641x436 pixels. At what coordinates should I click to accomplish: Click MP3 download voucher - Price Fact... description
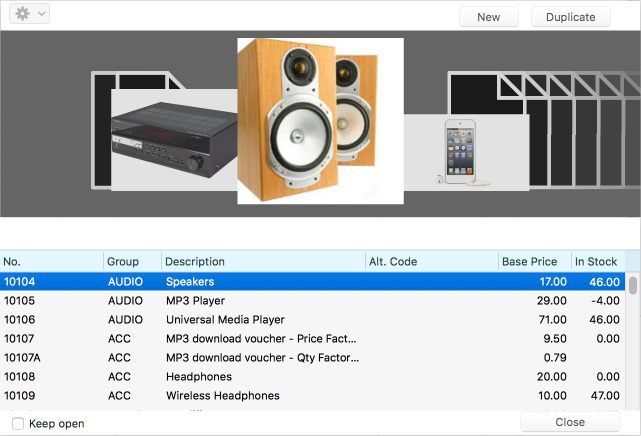[x=261, y=339]
